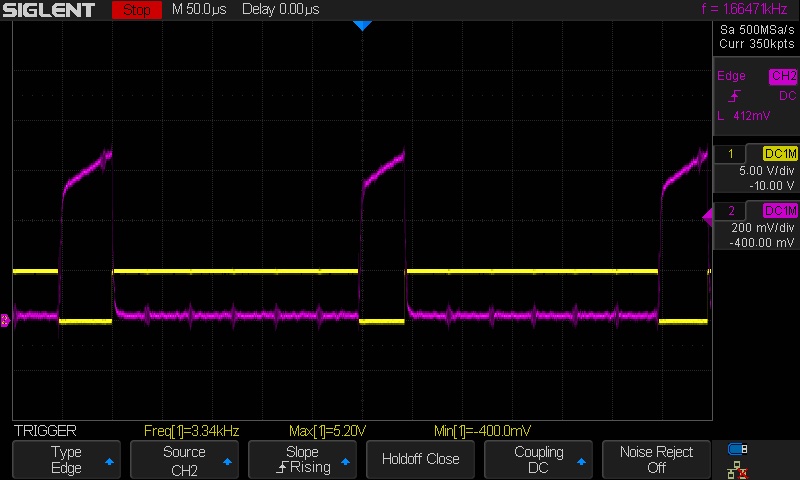Open the trigger Source CH2 menu
The image size is (800, 480).
coord(184,460)
